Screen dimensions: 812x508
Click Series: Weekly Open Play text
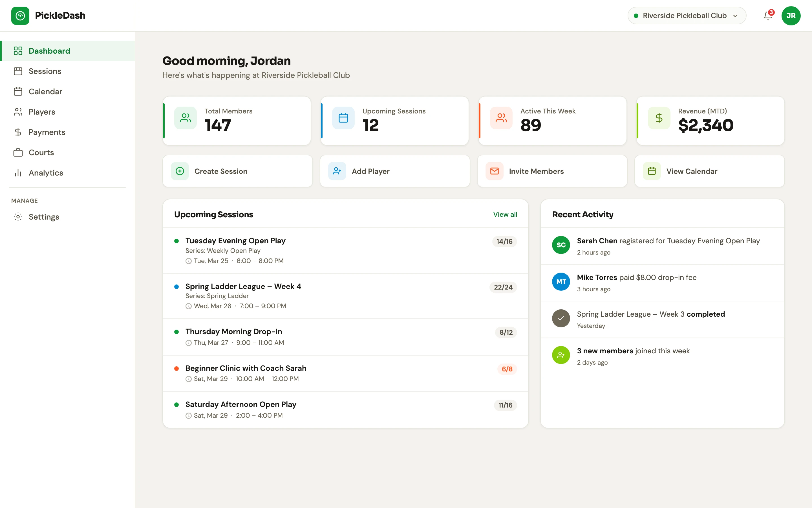coord(223,251)
